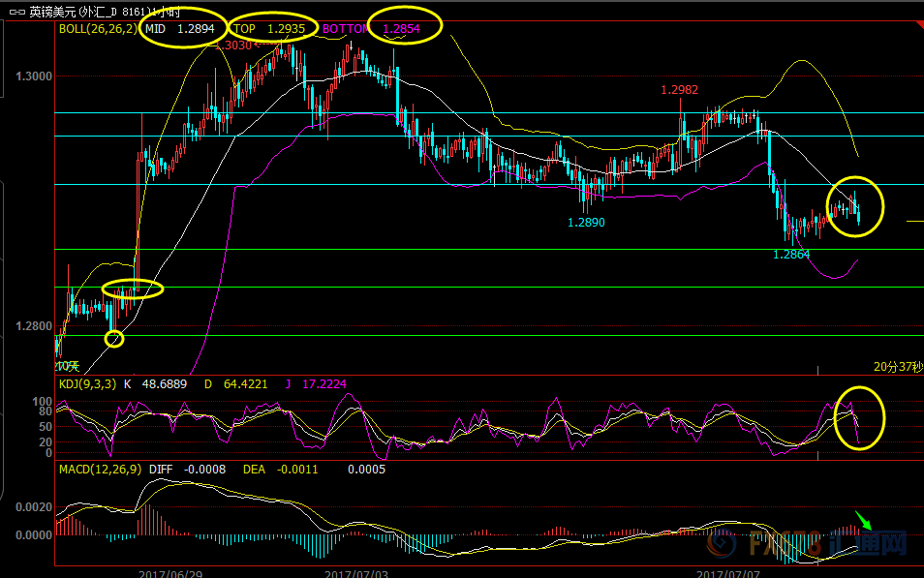Click the FX678 watermark logo circle
Viewport: 924px width, 578px height.
722,542
